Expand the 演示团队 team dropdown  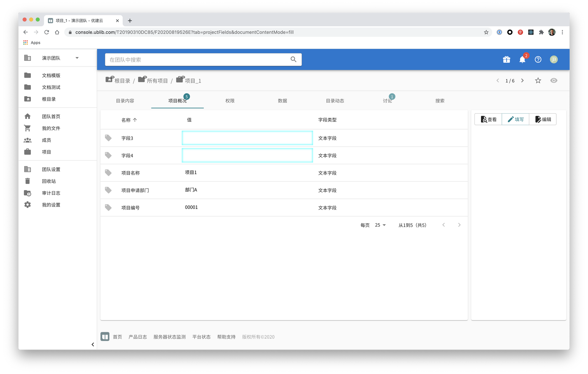(77, 58)
